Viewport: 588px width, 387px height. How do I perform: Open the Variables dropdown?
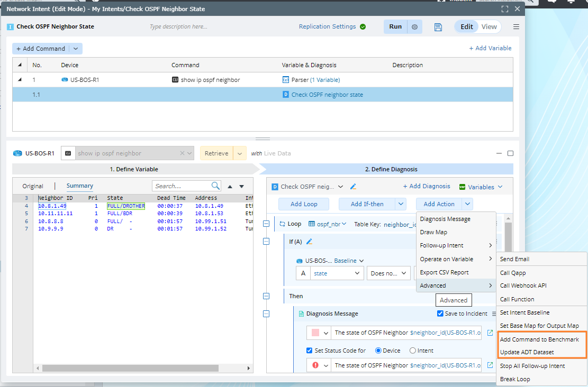click(x=481, y=187)
